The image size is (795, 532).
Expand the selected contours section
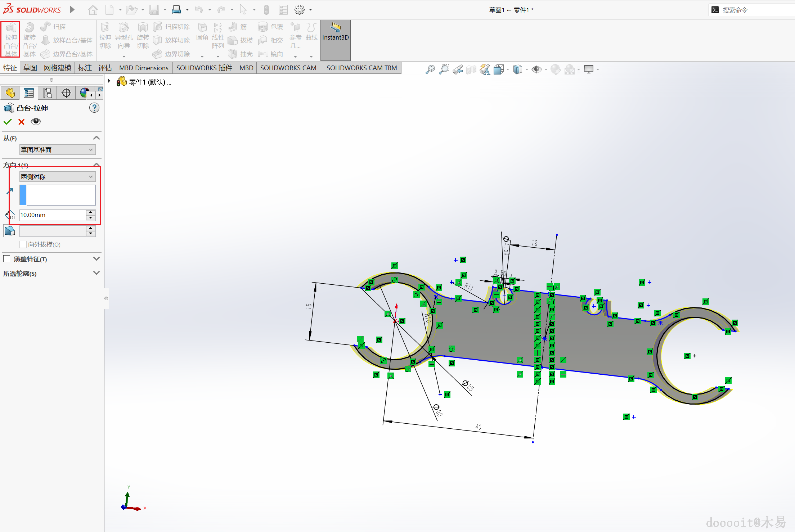[x=96, y=273]
